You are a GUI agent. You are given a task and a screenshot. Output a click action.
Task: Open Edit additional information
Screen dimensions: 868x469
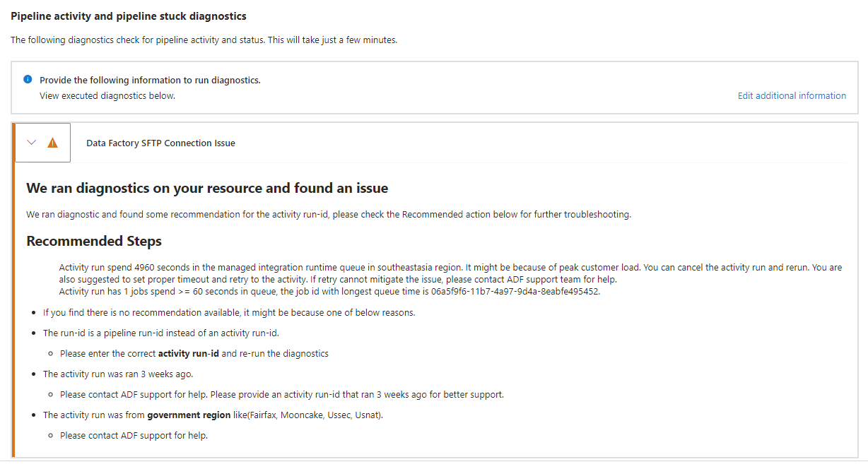(x=792, y=95)
